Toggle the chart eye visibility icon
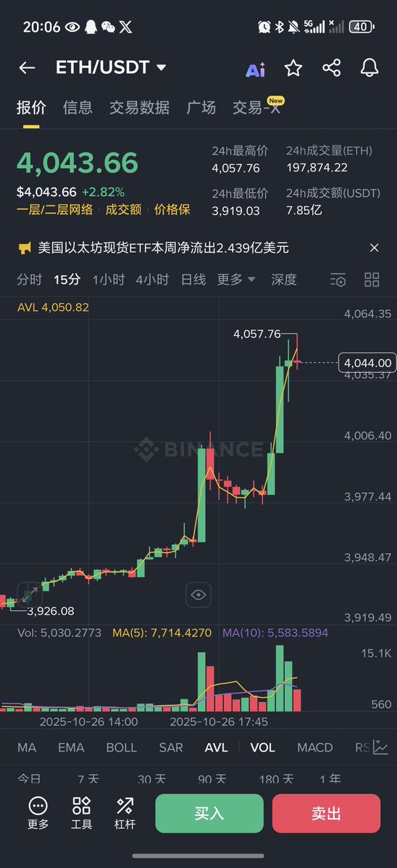 click(198, 595)
